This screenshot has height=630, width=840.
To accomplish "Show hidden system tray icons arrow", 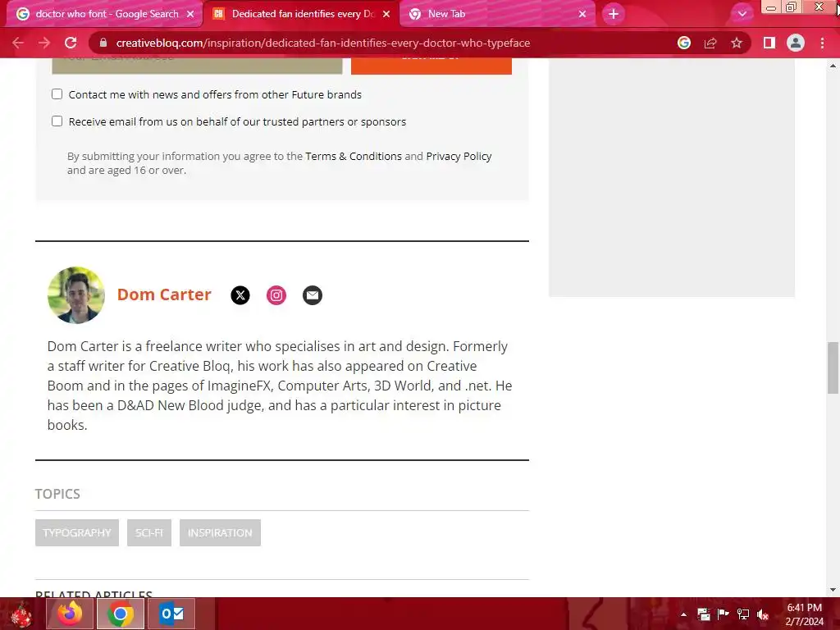I will [683, 614].
